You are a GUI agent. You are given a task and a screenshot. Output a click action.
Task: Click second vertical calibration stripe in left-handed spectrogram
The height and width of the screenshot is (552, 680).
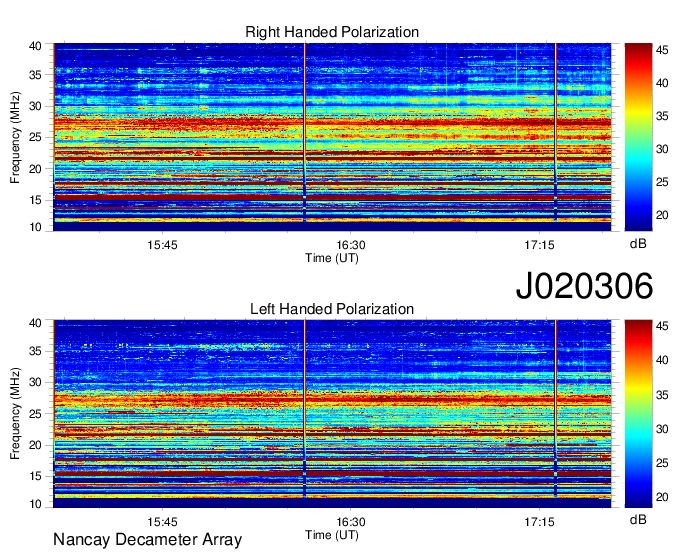pyautogui.click(x=556, y=409)
